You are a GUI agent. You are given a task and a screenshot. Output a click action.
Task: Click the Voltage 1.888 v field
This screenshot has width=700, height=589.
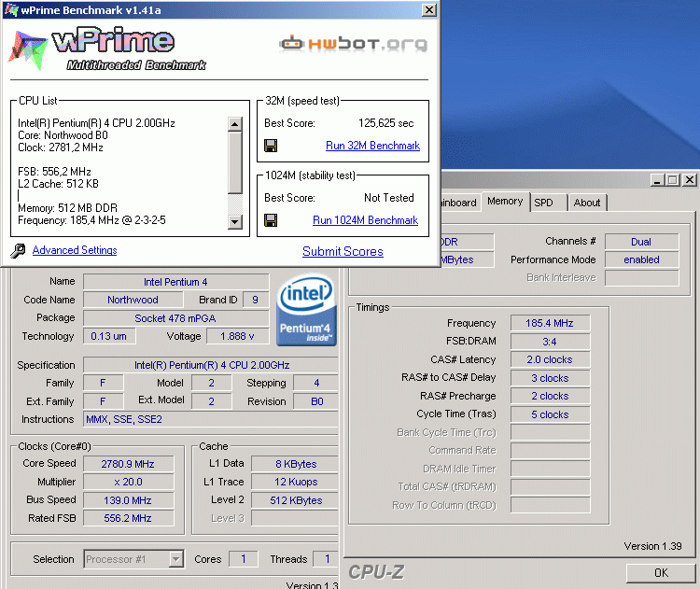237,336
